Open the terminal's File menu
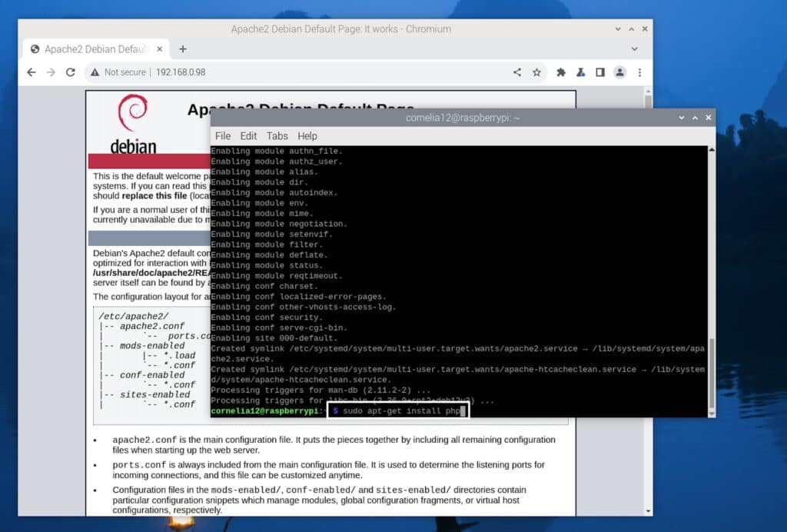The height and width of the screenshot is (532, 787). 223,136
